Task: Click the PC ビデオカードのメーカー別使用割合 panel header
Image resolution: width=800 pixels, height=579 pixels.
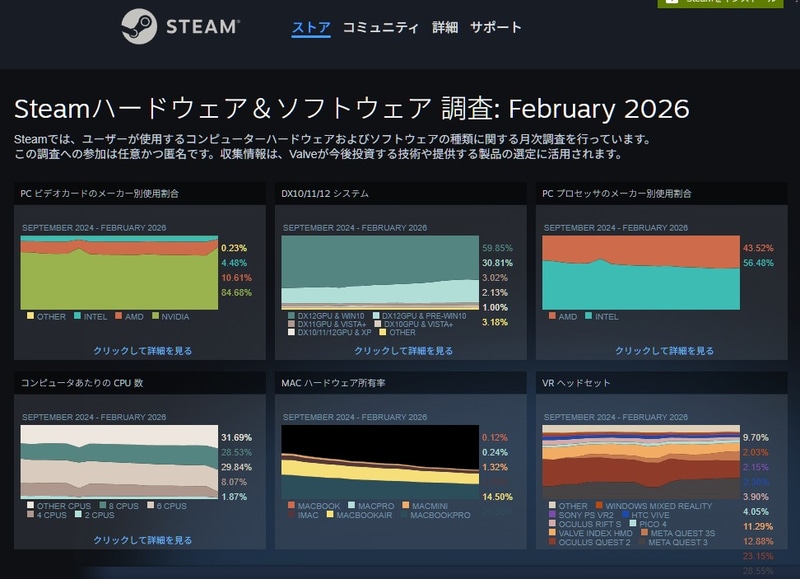Action: 140,193
